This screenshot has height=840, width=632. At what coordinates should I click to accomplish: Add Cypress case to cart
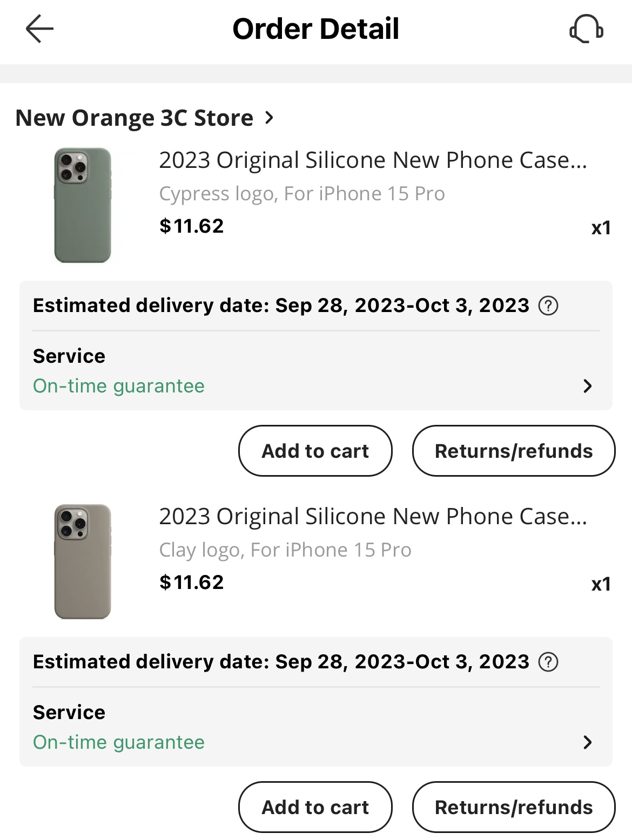point(315,451)
